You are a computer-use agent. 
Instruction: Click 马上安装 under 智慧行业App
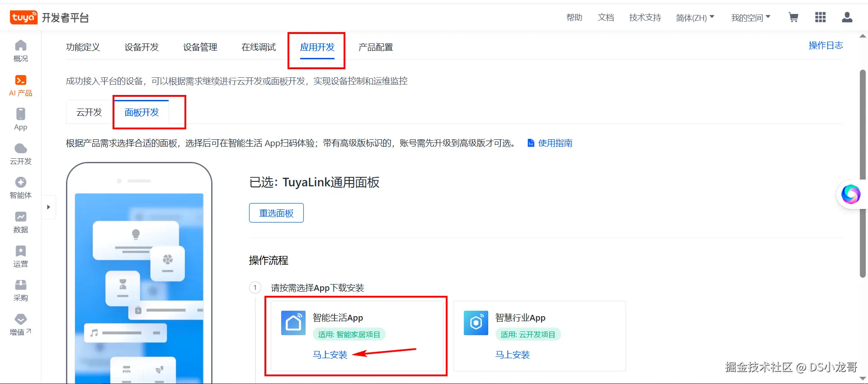pyautogui.click(x=512, y=355)
